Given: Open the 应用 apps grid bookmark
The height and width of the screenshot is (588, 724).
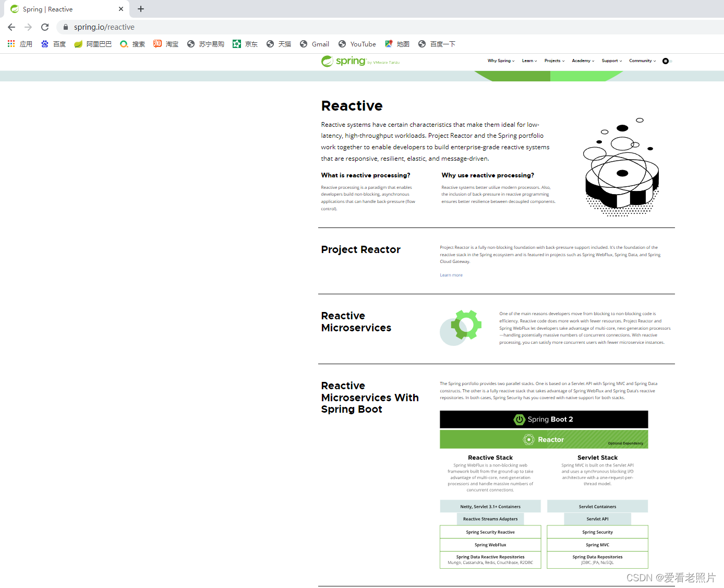Looking at the screenshot, I should click(x=20, y=44).
